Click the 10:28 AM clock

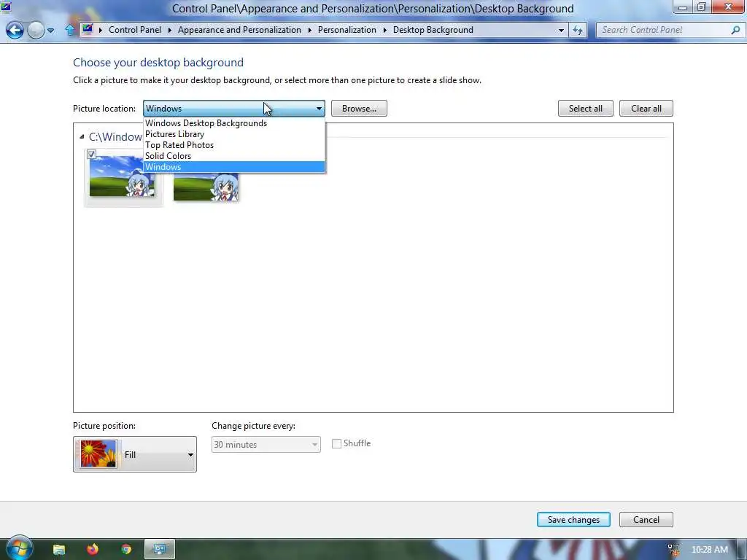click(x=709, y=550)
